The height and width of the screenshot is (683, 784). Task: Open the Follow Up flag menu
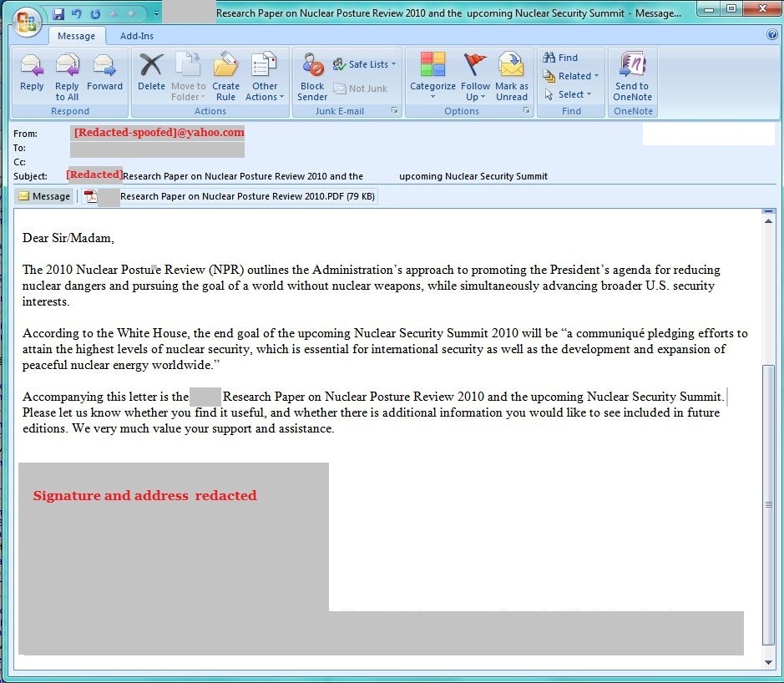[475, 76]
